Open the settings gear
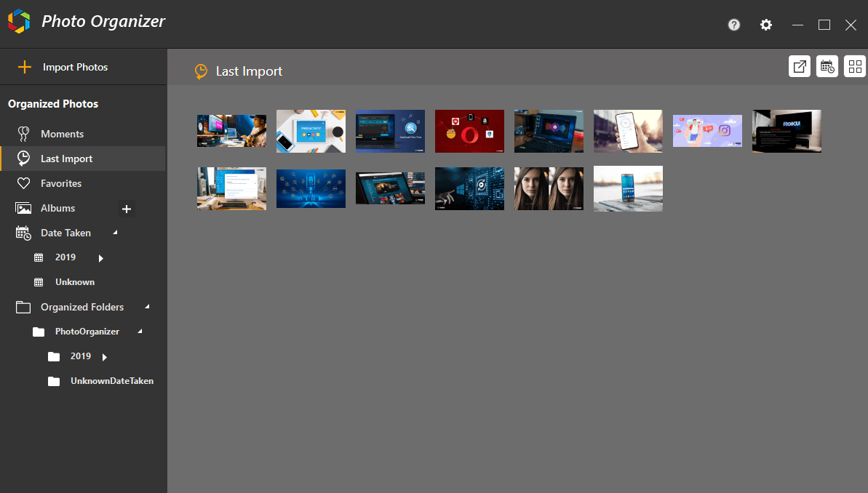Screen dimensions: 868x493 pos(765,24)
